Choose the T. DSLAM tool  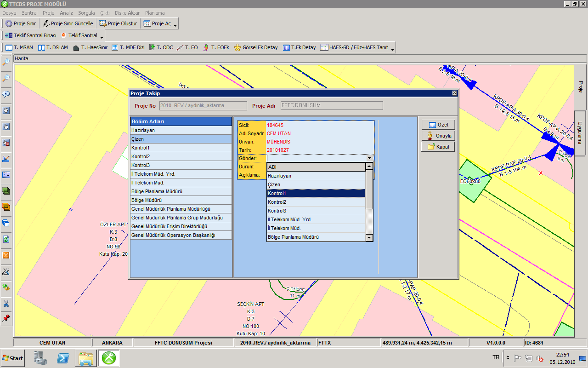coord(53,47)
